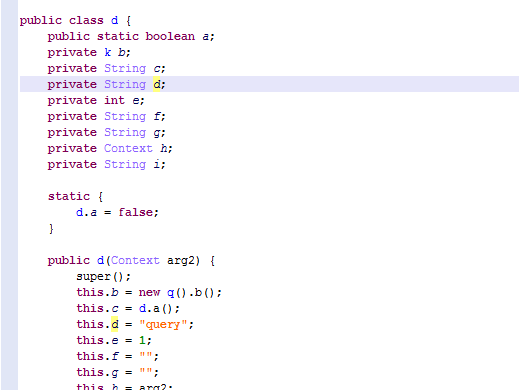519x390 pixels.
Task: Click the 'this.f = "";' line
Action: (x=117, y=356)
